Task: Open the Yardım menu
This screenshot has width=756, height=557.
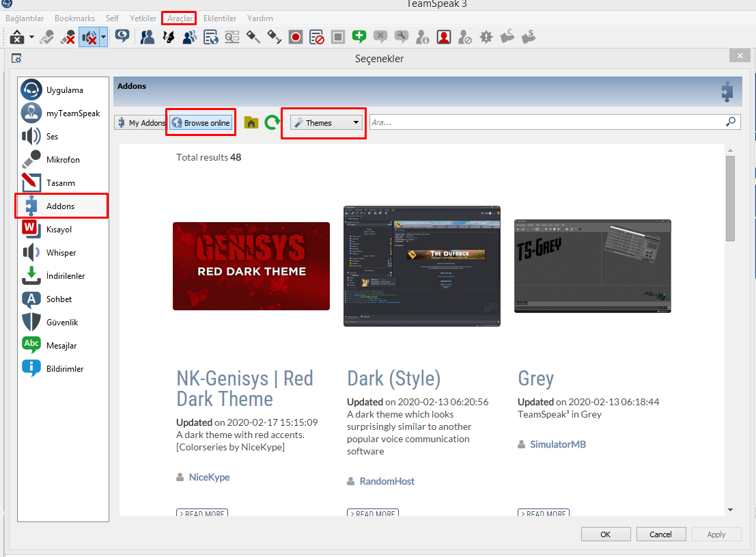Action: coord(260,18)
